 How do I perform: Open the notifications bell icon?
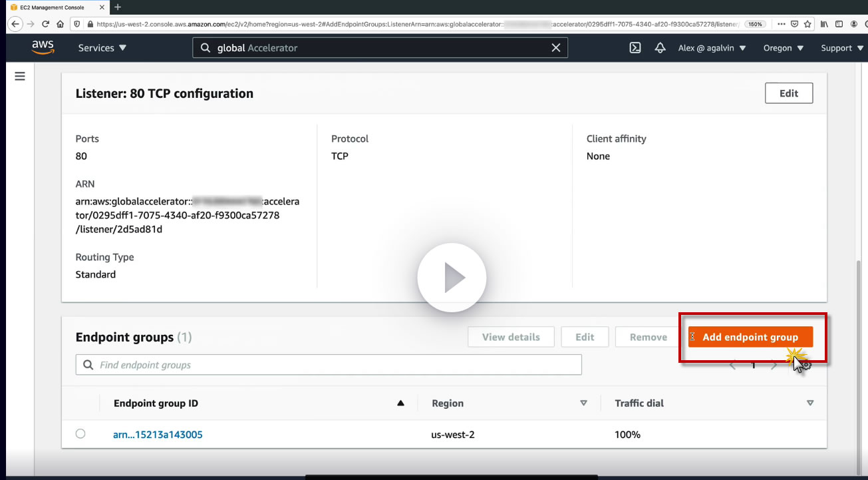pyautogui.click(x=660, y=48)
